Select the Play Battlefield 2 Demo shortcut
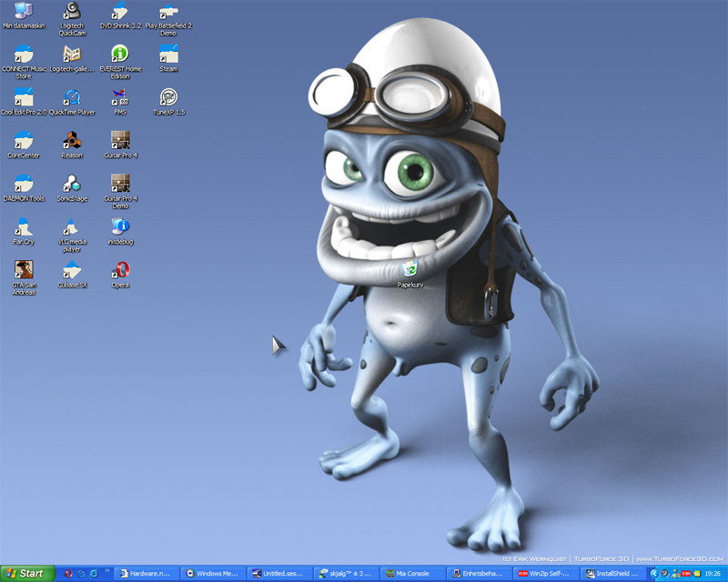 [168, 18]
